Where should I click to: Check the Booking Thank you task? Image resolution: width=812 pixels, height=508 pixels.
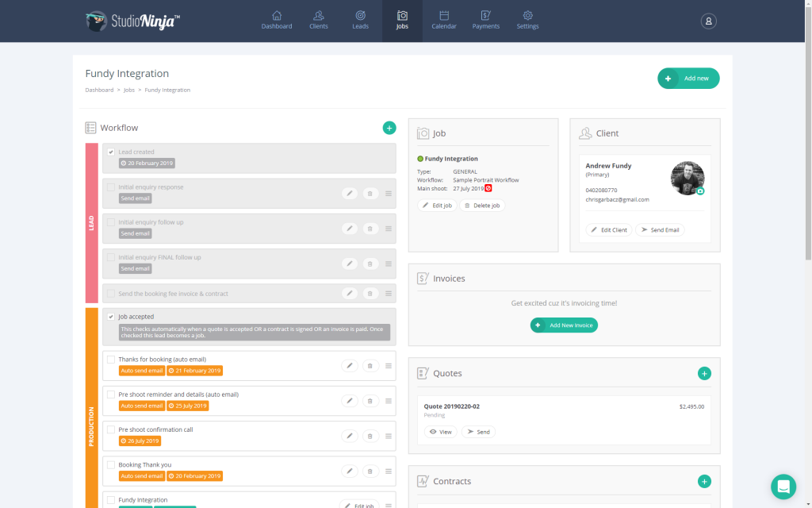[x=111, y=465]
